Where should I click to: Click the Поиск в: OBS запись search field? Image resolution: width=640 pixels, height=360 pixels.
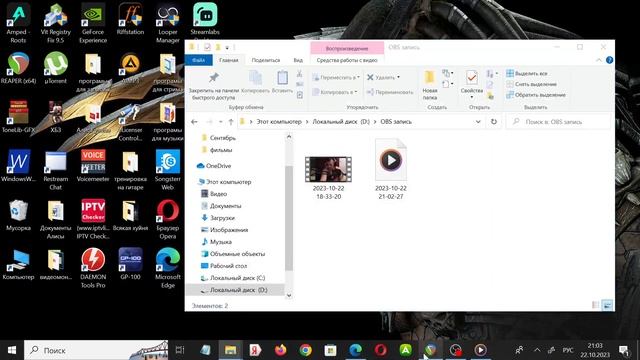[x=558, y=122]
